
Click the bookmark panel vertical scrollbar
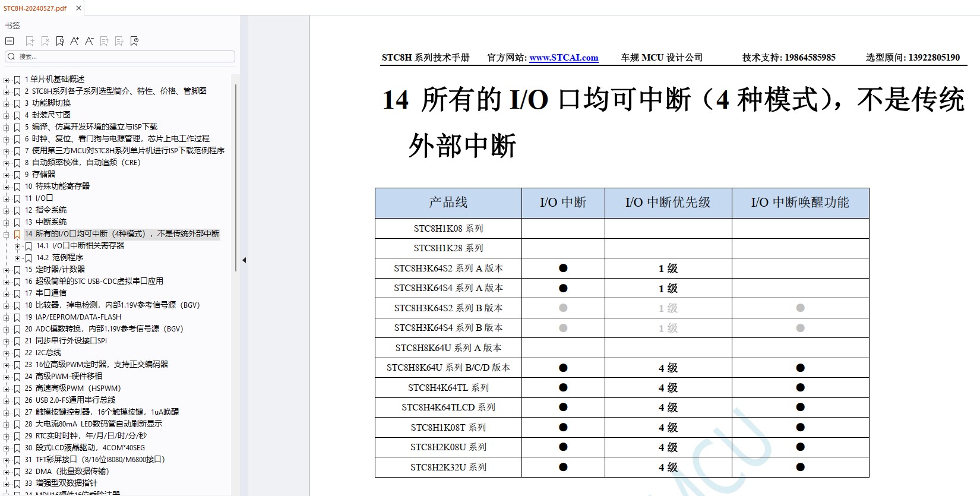(x=236, y=178)
